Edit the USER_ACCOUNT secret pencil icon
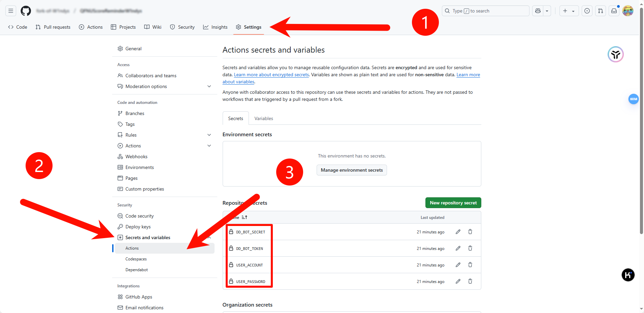The image size is (644, 313). point(458,265)
